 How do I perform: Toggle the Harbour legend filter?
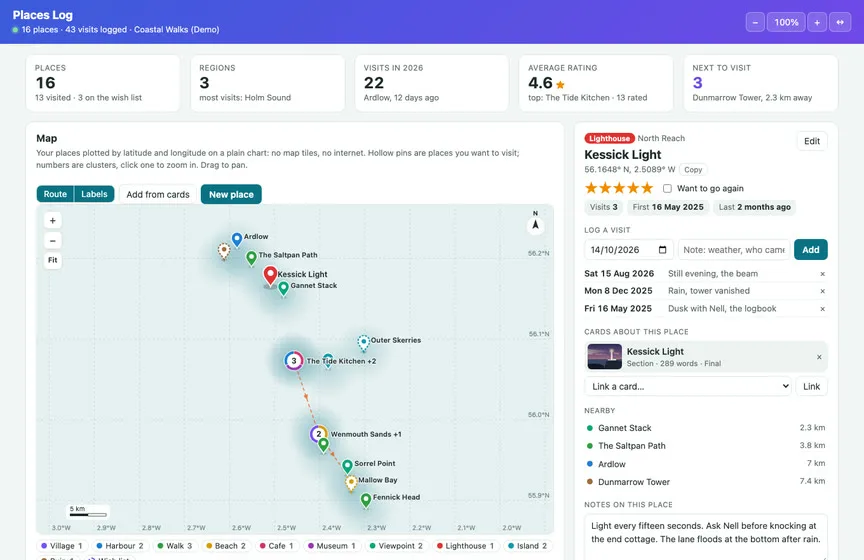pos(120,546)
